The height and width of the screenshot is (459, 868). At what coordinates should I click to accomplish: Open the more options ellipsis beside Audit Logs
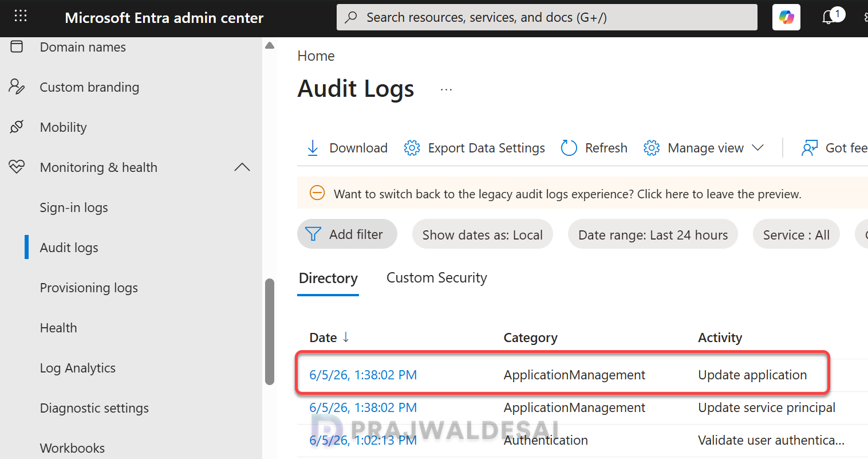coord(447,89)
